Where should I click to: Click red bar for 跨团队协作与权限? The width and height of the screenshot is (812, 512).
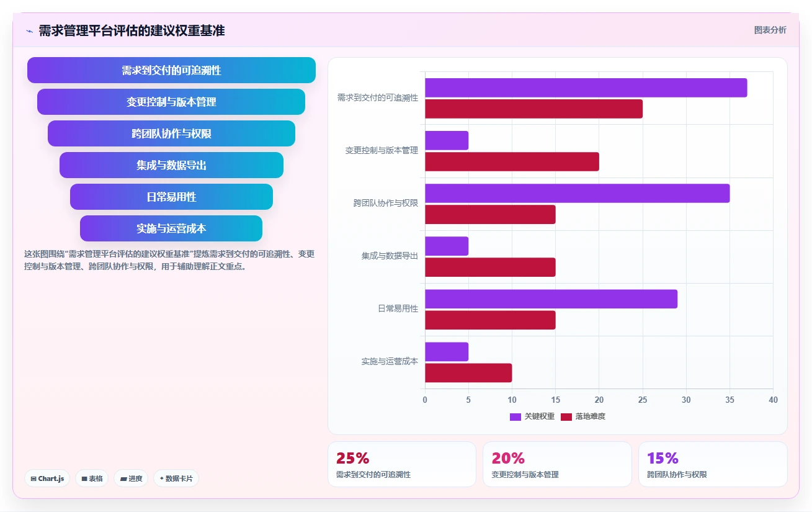pyautogui.click(x=490, y=214)
